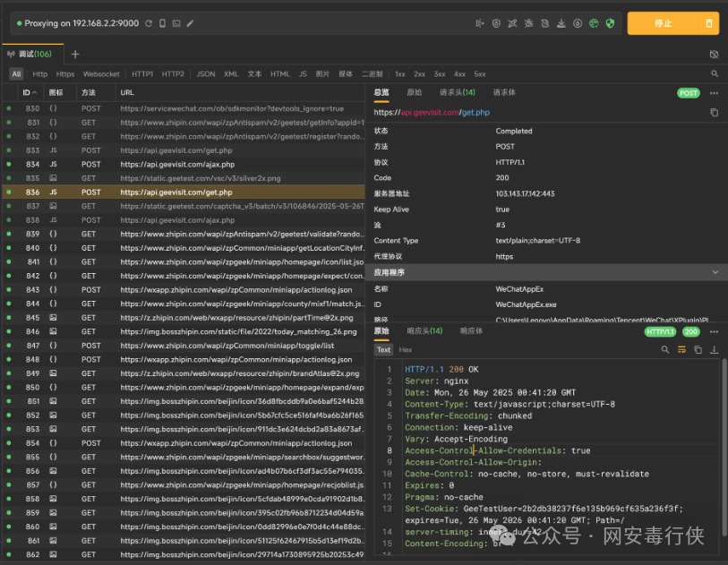The width and height of the screenshot is (728, 565).
Task: Toggle word wrap in response viewer
Action: click(x=681, y=349)
